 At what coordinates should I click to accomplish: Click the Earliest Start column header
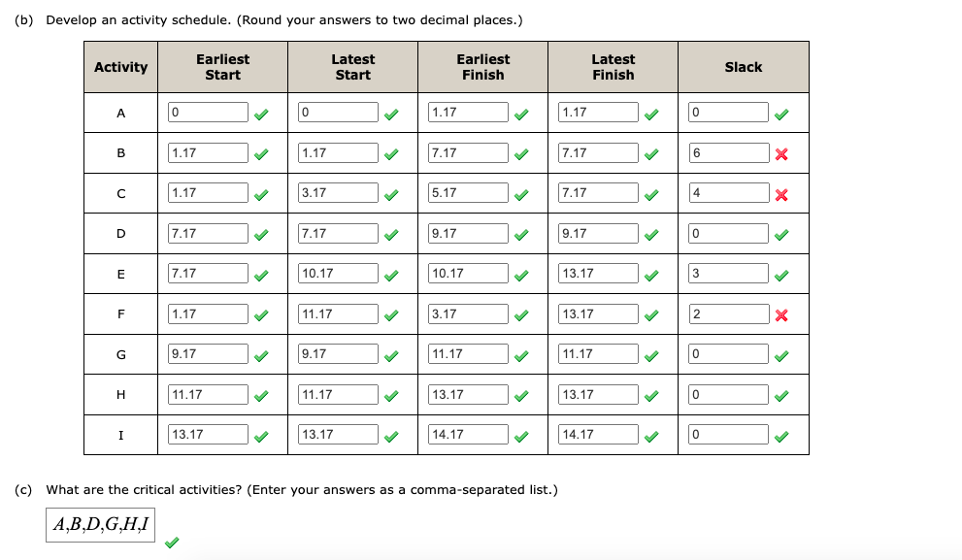coord(222,67)
